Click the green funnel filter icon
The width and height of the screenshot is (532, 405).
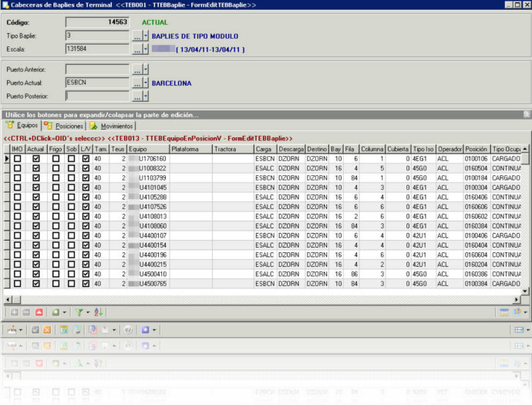click(79, 312)
